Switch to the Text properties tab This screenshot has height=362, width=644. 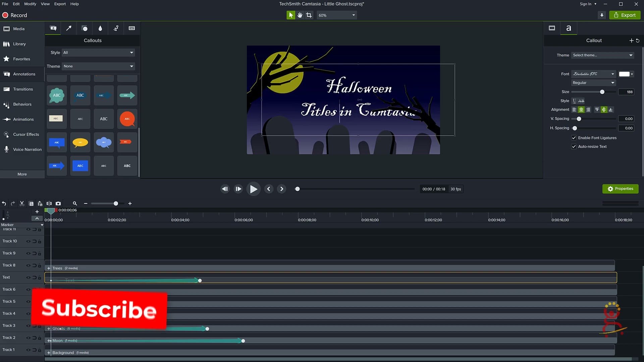[568, 28]
